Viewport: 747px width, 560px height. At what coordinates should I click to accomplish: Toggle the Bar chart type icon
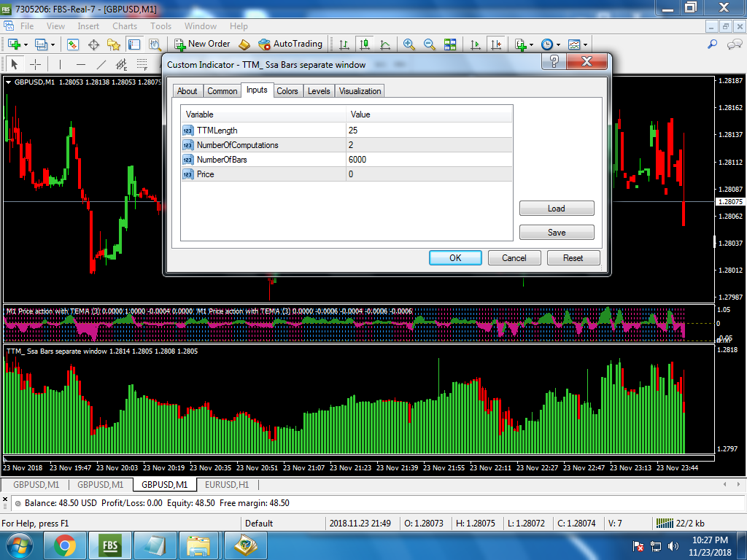(x=344, y=44)
